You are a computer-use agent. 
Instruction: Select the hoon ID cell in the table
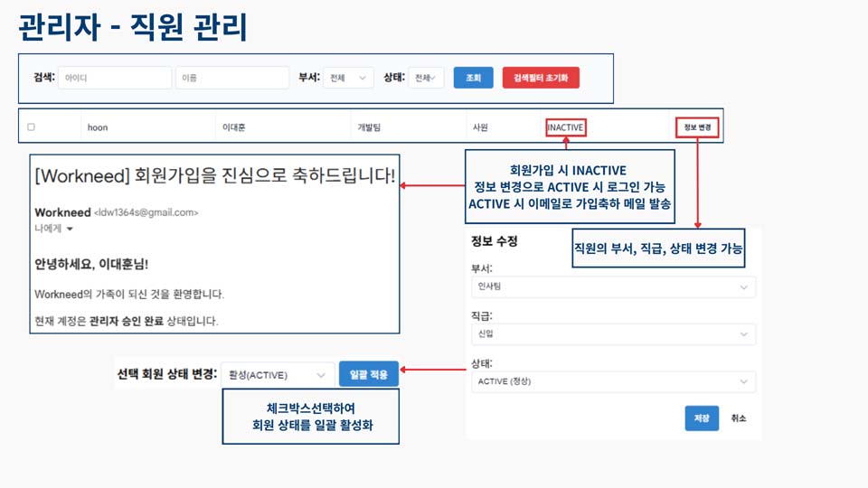[x=98, y=127]
